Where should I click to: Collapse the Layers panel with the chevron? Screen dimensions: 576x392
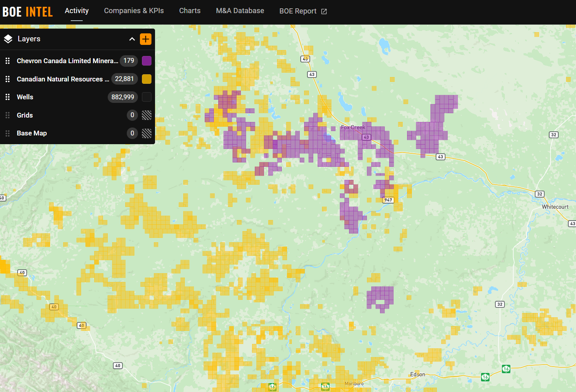[x=132, y=39]
